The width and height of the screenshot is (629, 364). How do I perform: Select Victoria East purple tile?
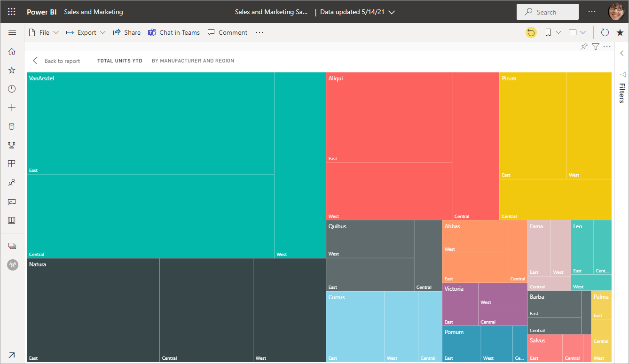(460, 304)
